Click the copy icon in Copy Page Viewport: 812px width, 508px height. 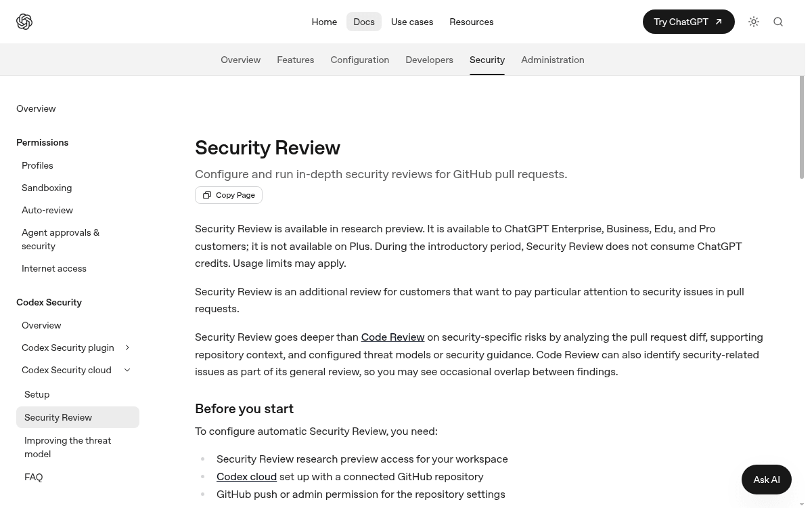207,195
